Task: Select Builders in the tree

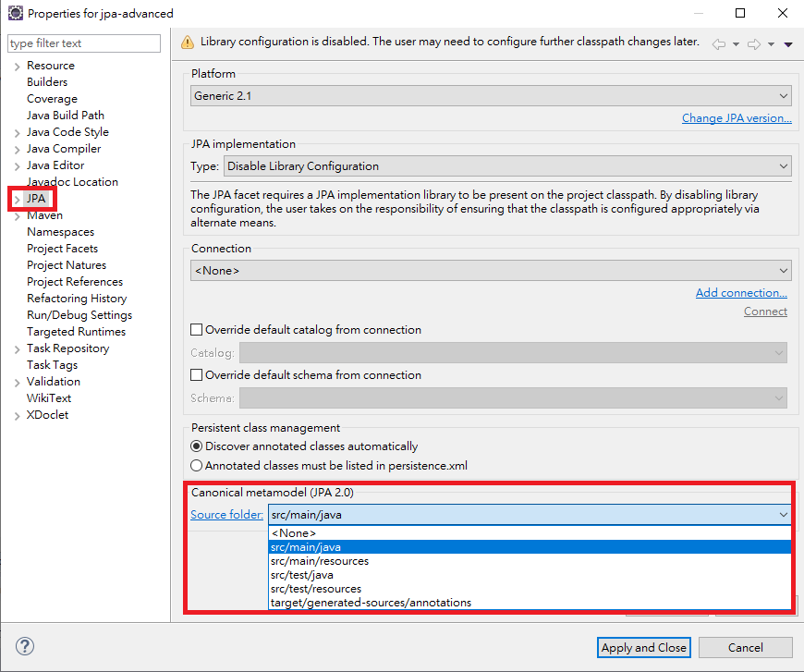Action: pyautogui.click(x=47, y=82)
